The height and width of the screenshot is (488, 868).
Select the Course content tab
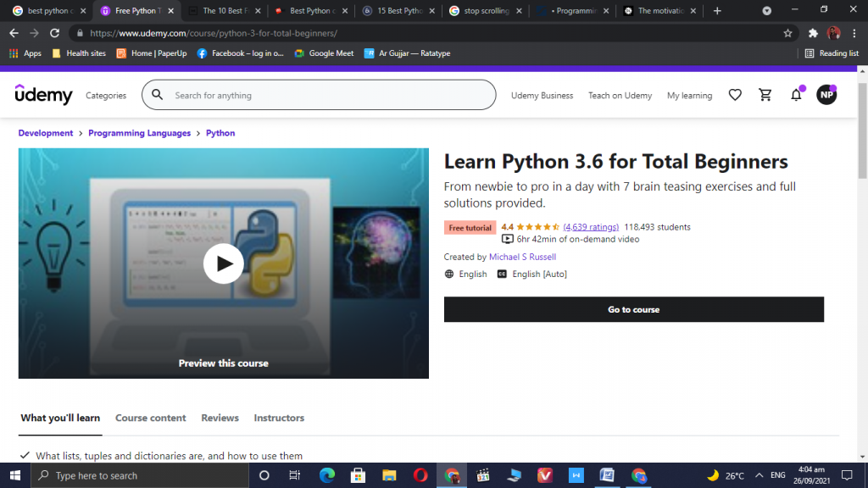point(151,418)
